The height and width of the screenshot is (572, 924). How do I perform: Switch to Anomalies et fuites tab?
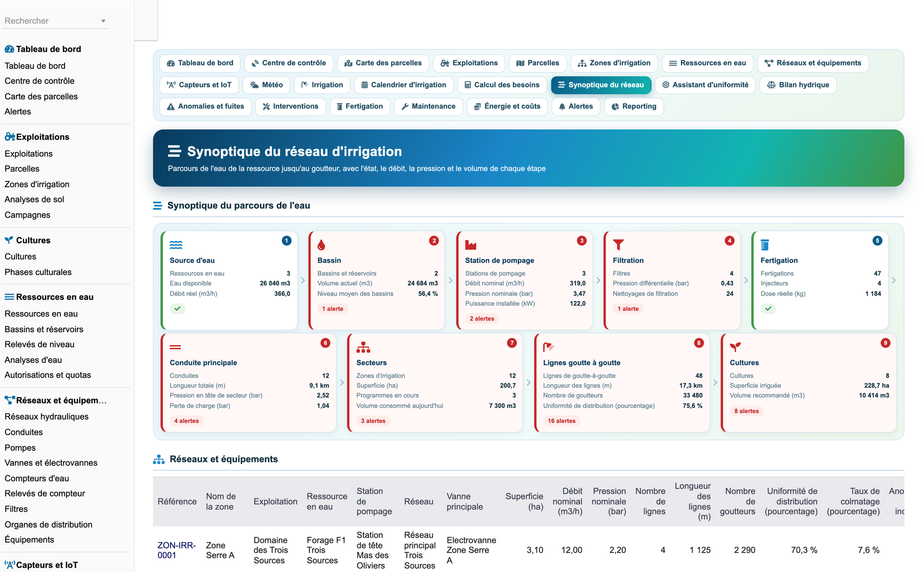tap(205, 106)
